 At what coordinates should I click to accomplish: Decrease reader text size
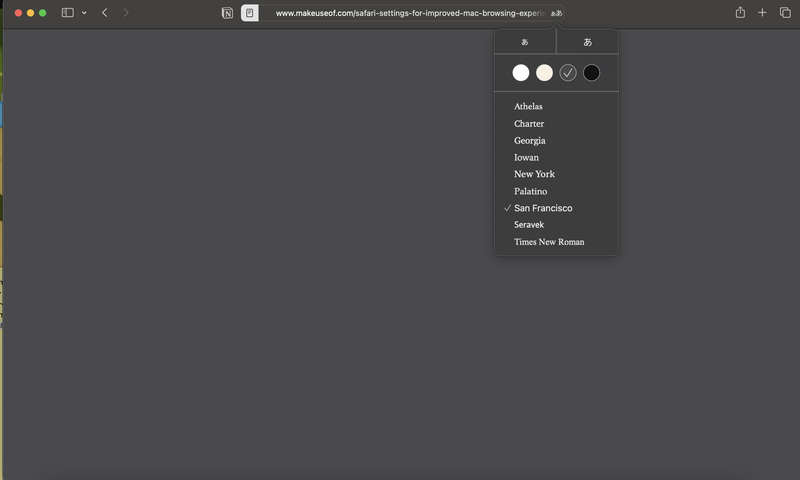[x=525, y=42]
